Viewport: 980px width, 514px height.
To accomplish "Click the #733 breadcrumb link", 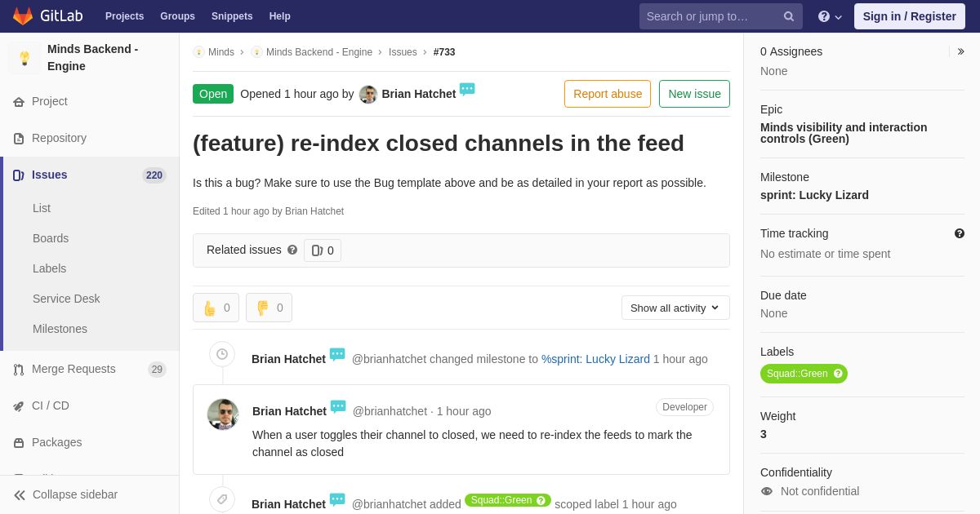I will pos(444,52).
